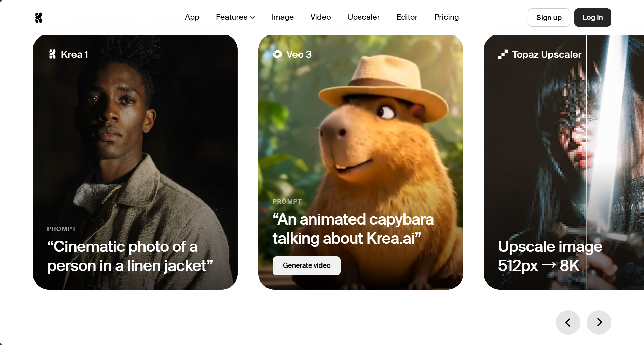Expand the Features dropdown menu
Image resolution: width=644 pixels, height=345 pixels.
235,17
